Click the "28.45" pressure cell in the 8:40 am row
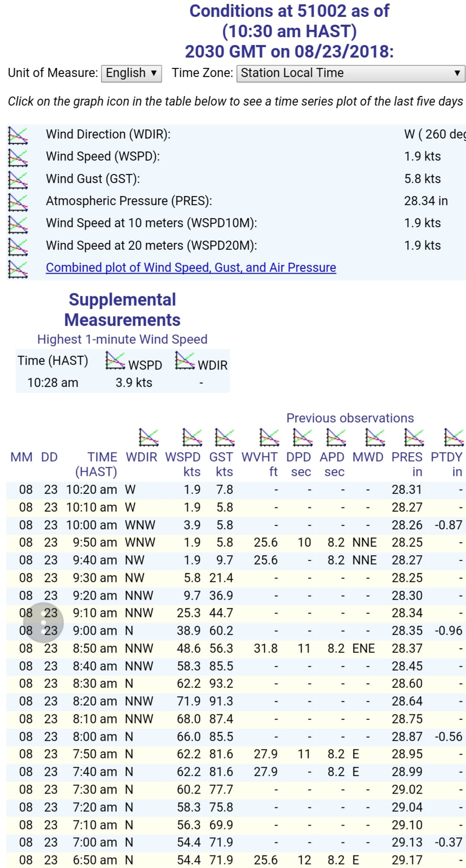The height and width of the screenshot is (868, 466). pos(407,666)
